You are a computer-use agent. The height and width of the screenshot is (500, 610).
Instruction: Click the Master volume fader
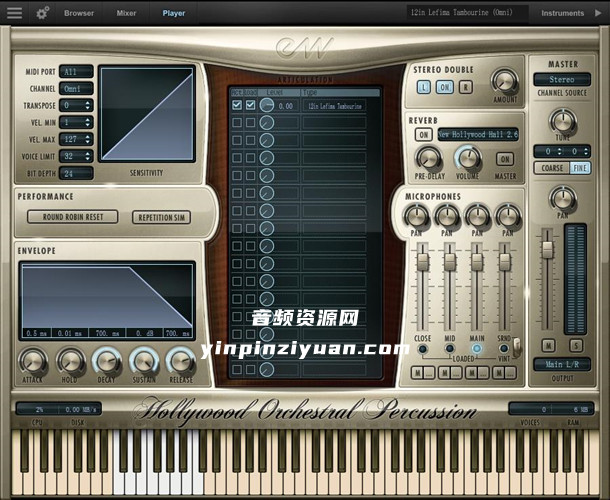[548, 249]
